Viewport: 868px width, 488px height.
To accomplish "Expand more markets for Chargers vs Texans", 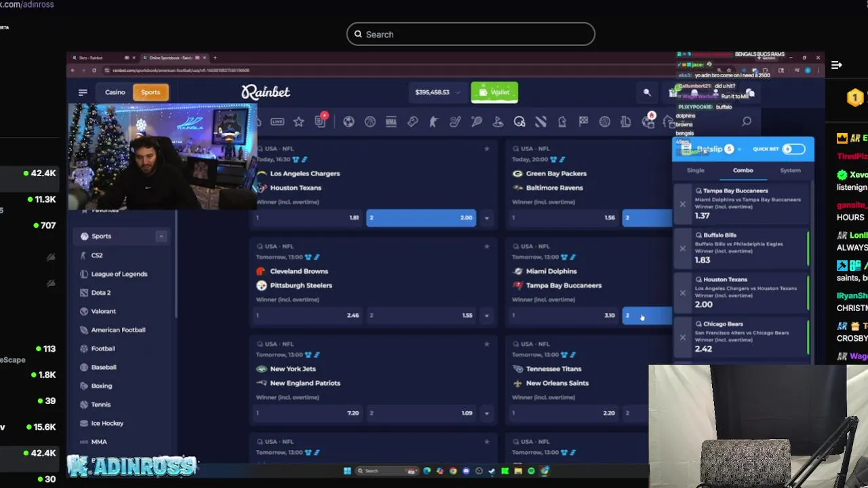I will [x=486, y=218].
